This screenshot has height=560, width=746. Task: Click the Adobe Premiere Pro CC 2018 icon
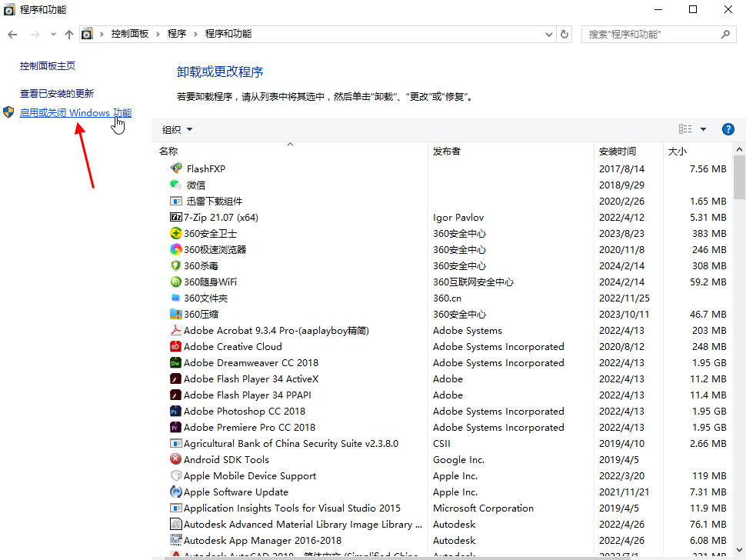coord(175,428)
